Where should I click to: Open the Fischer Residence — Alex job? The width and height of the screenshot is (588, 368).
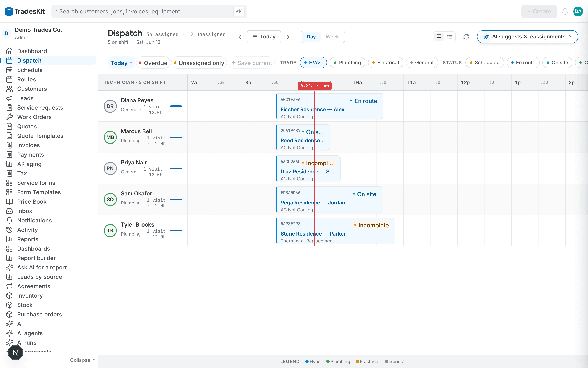pyautogui.click(x=329, y=106)
